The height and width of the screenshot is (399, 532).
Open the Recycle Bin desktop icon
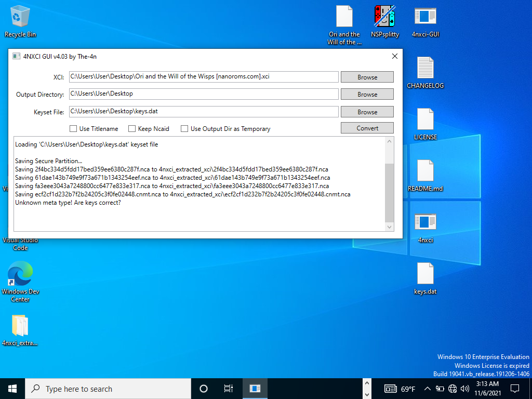[x=20, y=21]
